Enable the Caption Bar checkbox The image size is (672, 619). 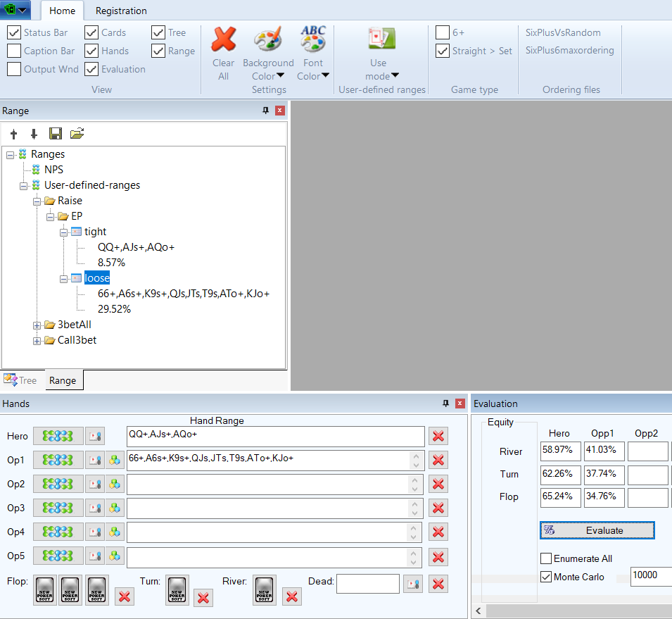coord(14,51)
